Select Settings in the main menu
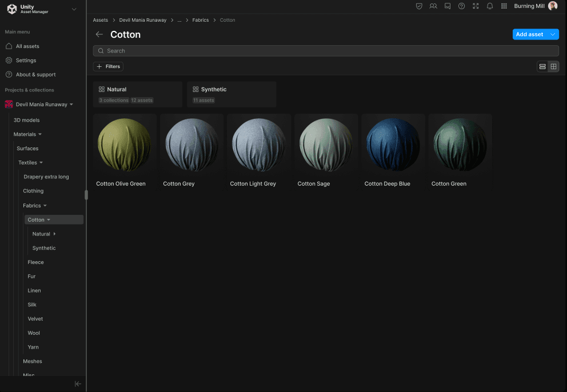567x392 pixels. pyautogui.click(x=26, y=60)
